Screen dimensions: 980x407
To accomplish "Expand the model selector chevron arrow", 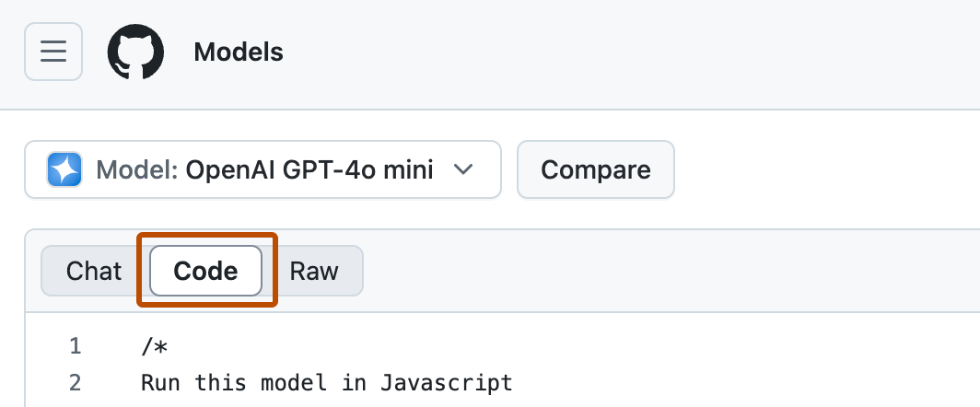I will pos(464,169).
